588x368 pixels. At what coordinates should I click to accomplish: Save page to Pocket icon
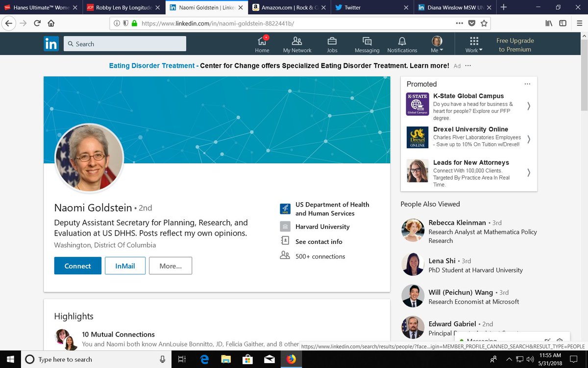[x=471, y=23]
